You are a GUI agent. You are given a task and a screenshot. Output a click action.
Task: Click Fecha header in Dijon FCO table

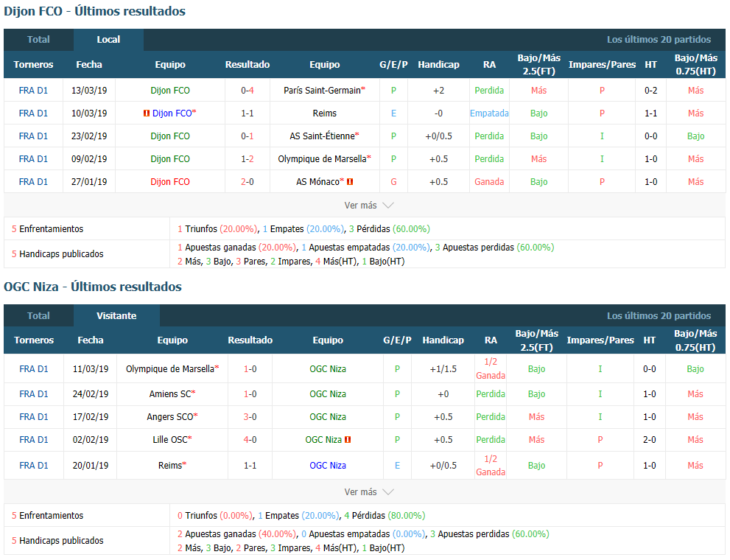tap(89, 65)
